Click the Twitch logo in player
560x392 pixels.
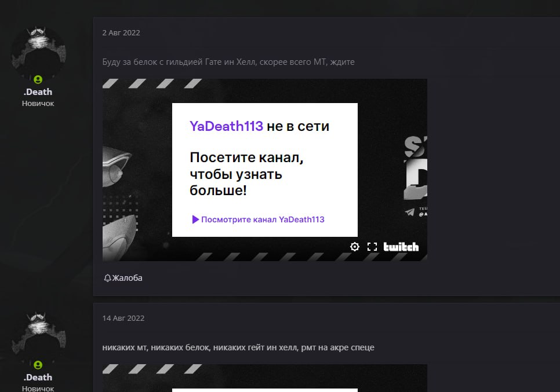[x=401, y=247]
